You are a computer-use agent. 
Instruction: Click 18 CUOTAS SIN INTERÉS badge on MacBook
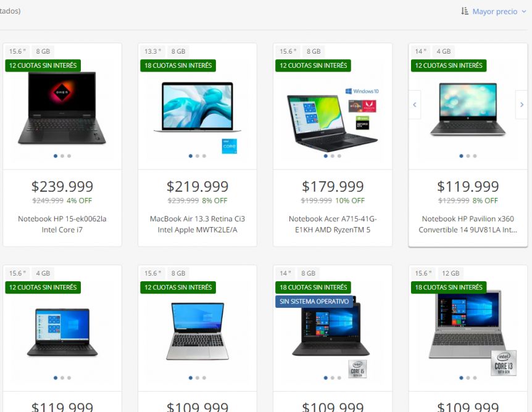178,65
